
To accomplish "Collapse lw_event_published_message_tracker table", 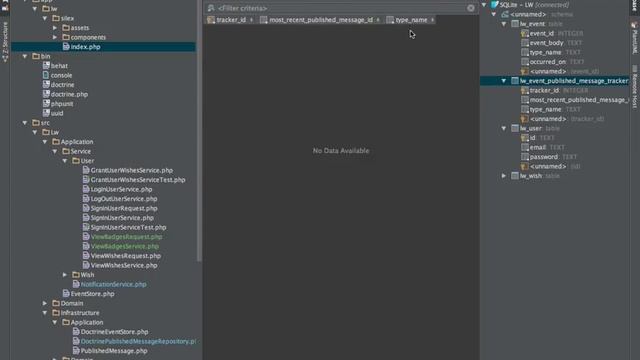I will click(504, 81).
